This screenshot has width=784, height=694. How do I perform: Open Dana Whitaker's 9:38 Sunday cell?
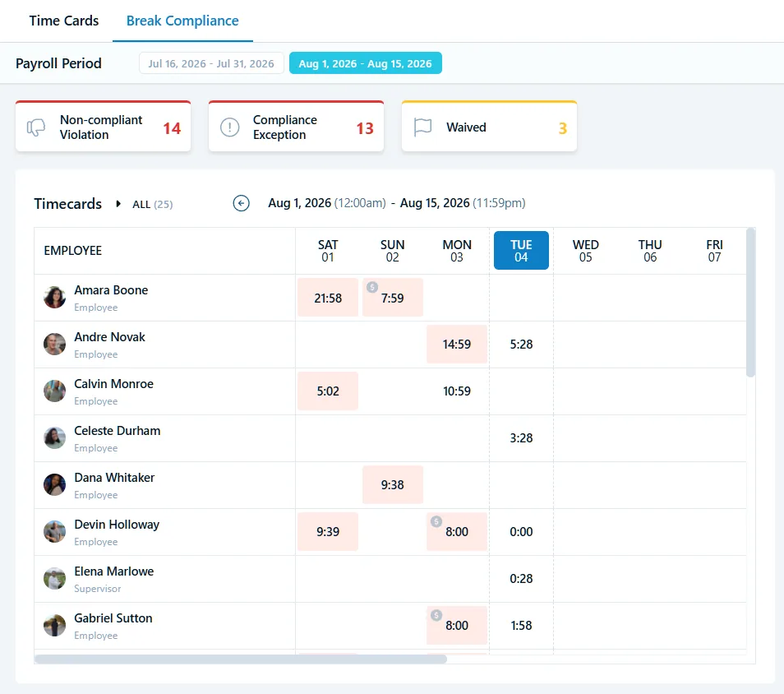[x=393, y=485]
